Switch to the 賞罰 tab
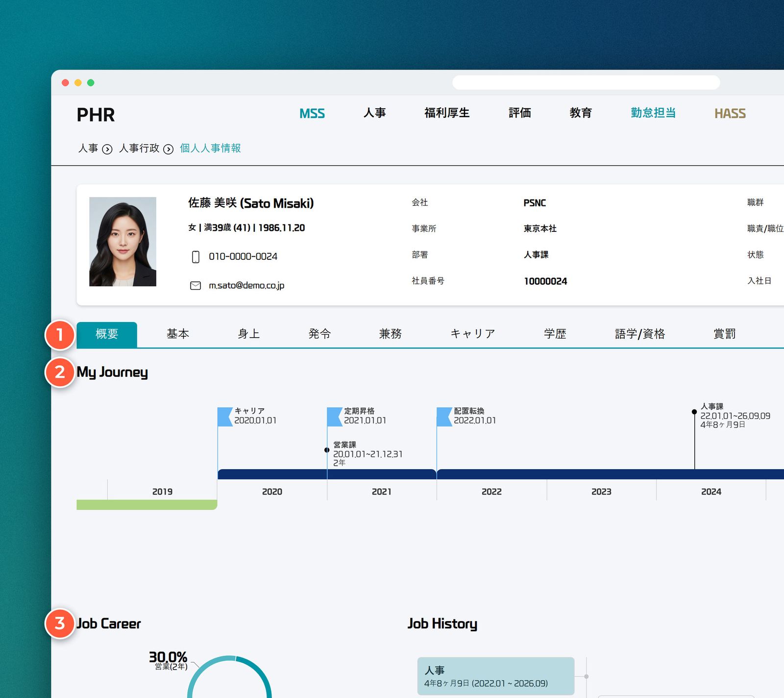Image resolution: width=784 pixels, height=698 pixels. pyautogui.click(x=725, y=334)
